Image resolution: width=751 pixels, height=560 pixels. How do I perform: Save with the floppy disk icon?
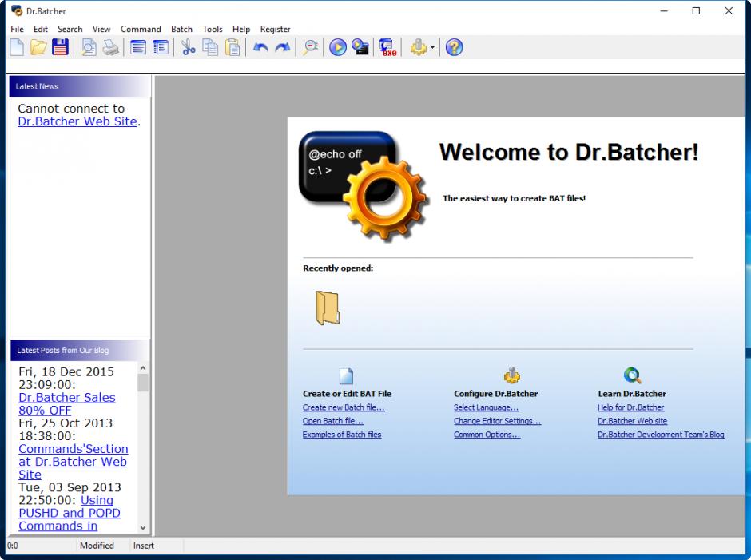61,47
